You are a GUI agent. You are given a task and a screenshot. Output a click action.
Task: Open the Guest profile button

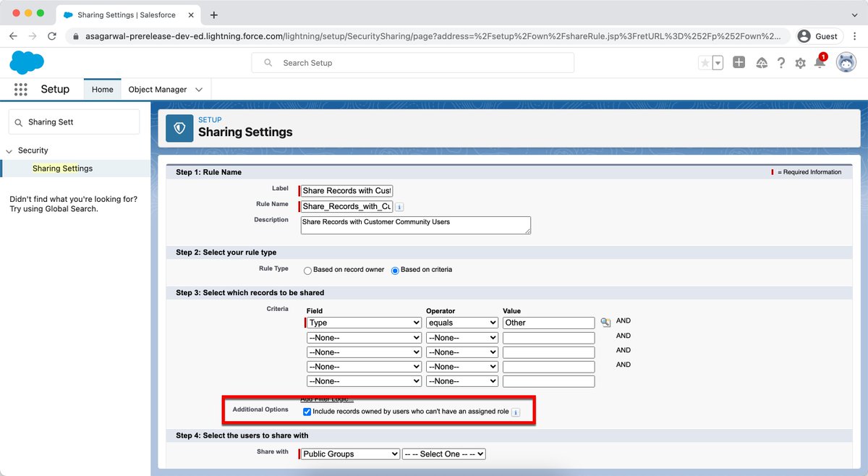click(818, 36)
